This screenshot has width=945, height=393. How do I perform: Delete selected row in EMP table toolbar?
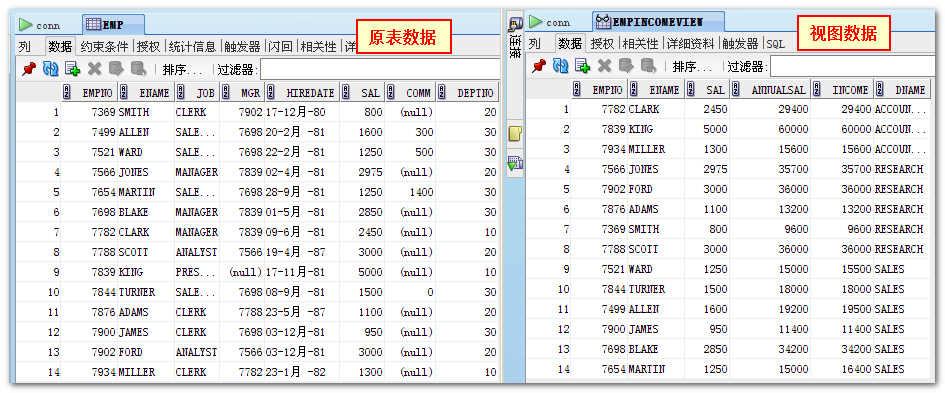coord(95,69)
